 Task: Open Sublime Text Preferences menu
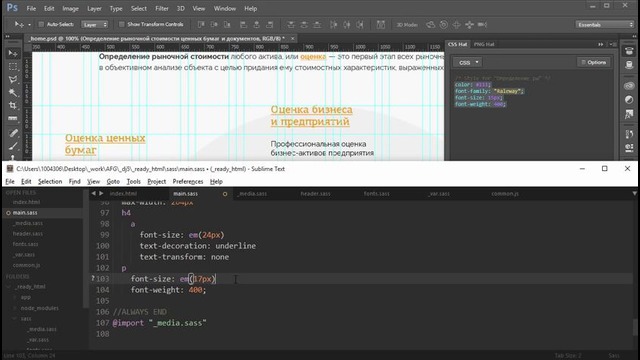188,182
